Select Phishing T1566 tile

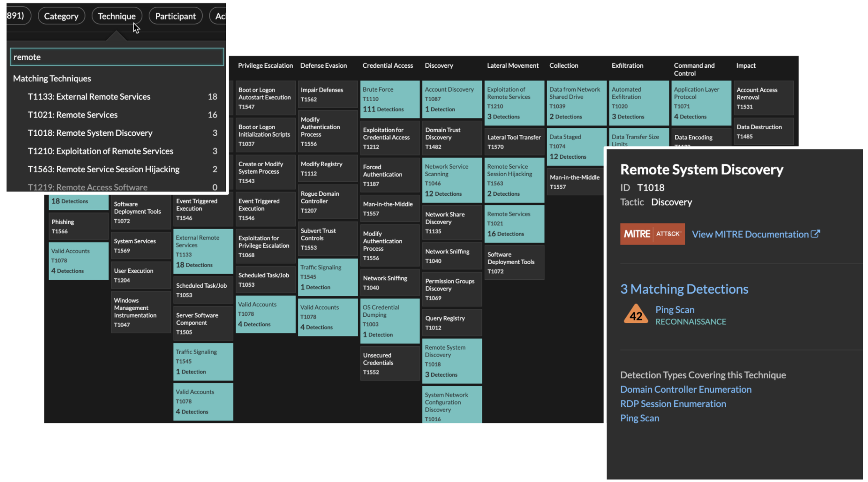coord(79,226)
